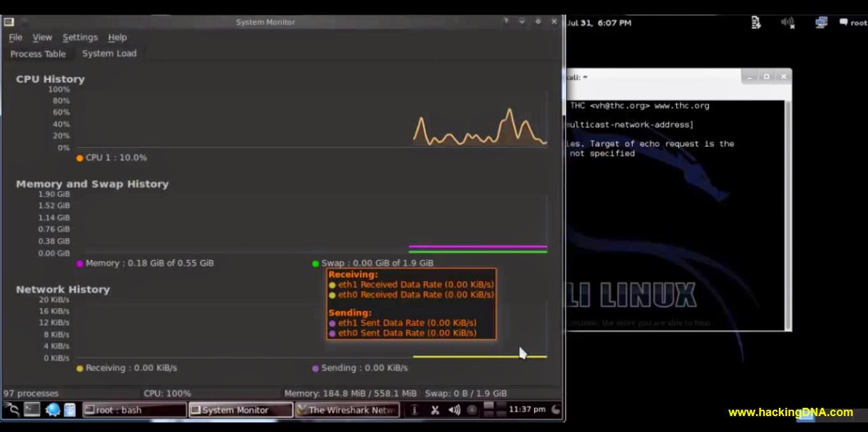Click the brightness level bars near the clock
This screenshot has width=868, height=432.
(493, 410)
